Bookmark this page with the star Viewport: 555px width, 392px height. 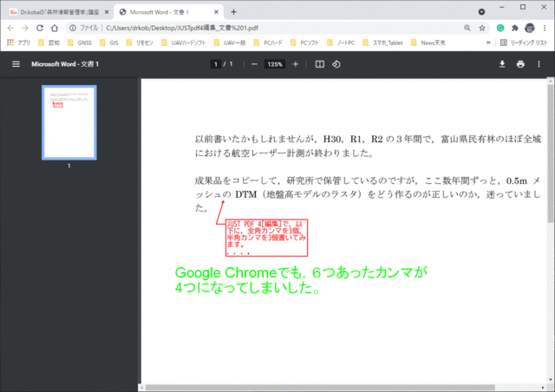482,28
